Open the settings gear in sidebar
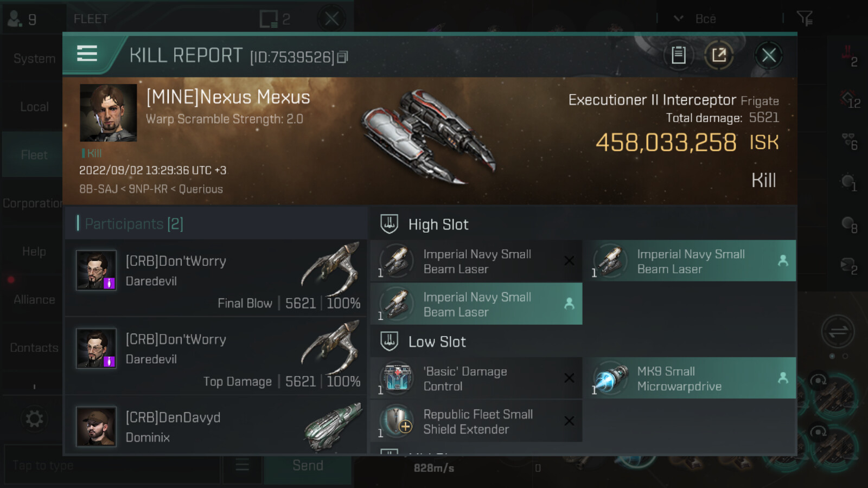868x488 pixels. pyautogui.click(x=34, y=419)
